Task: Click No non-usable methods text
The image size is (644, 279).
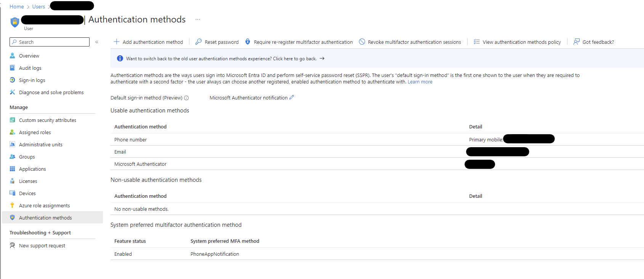Action: [x=141, y=209]
